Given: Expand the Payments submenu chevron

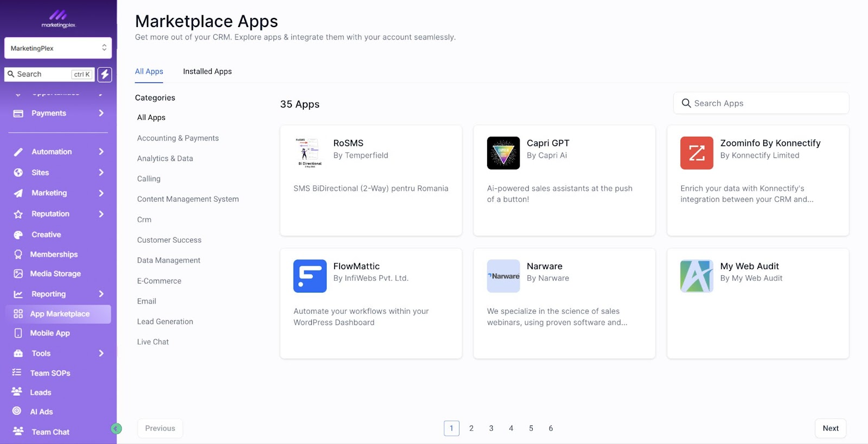Looking at the screenshot, I should tap(101, 113).
